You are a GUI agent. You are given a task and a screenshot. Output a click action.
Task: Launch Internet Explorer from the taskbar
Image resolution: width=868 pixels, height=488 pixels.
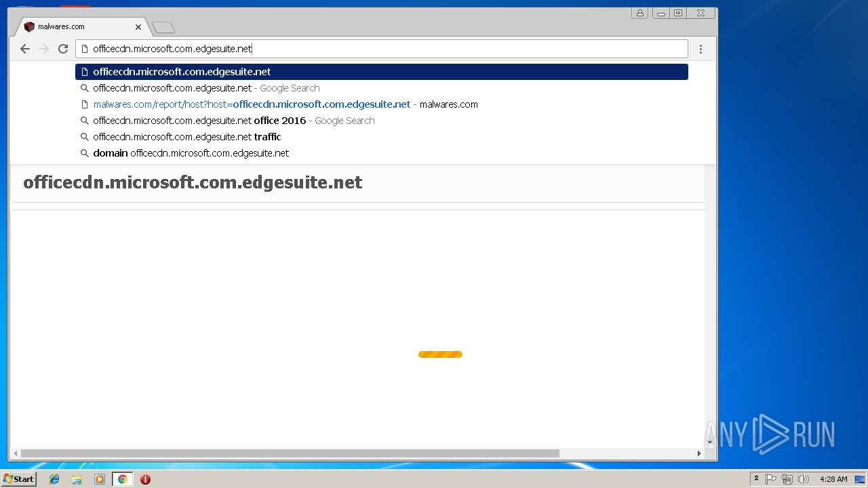click(x=54, y=479)
